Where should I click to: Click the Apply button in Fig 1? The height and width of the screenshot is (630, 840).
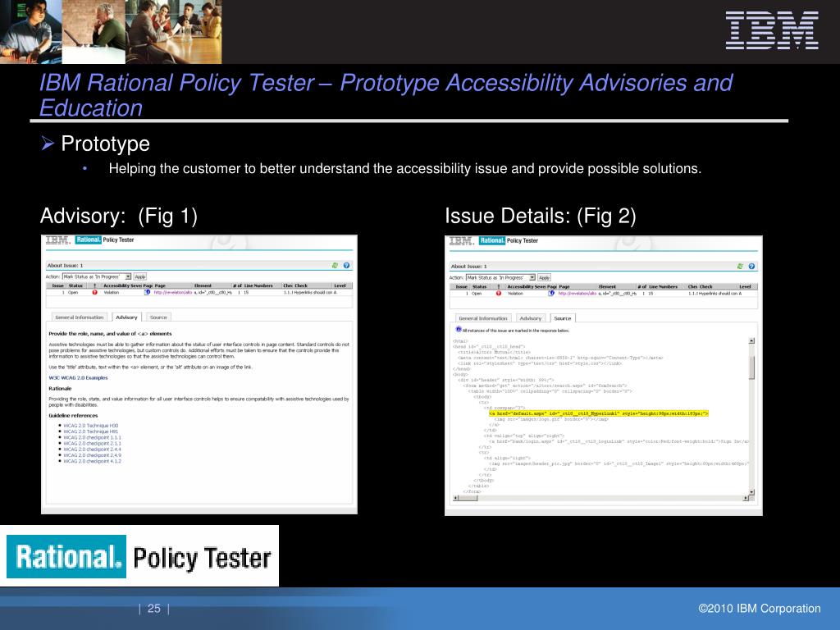(x=139, y=276)
